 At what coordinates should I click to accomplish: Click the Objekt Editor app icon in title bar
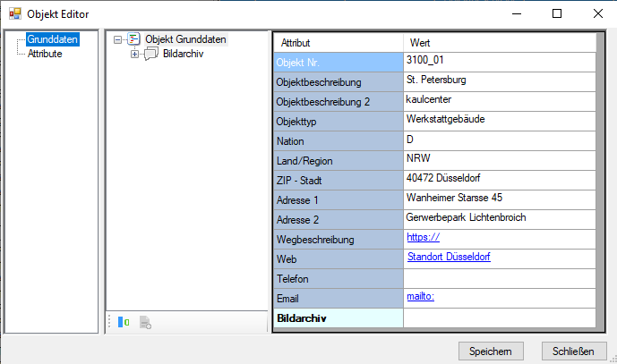tap(15, 13)
